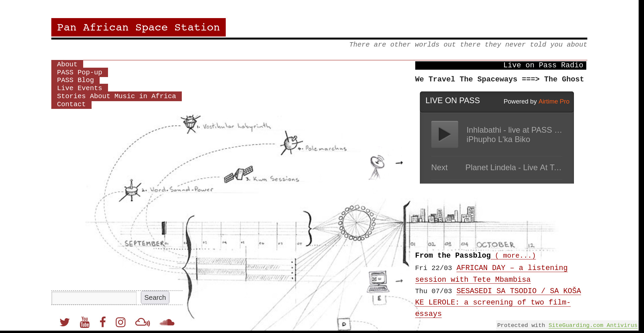The image size is (644, 333).
Task: Focus the search text field
Action: tap(94, 298)
